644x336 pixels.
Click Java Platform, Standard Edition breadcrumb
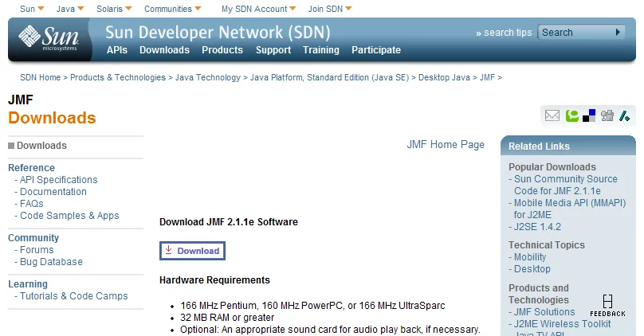(x=329, y=77)
